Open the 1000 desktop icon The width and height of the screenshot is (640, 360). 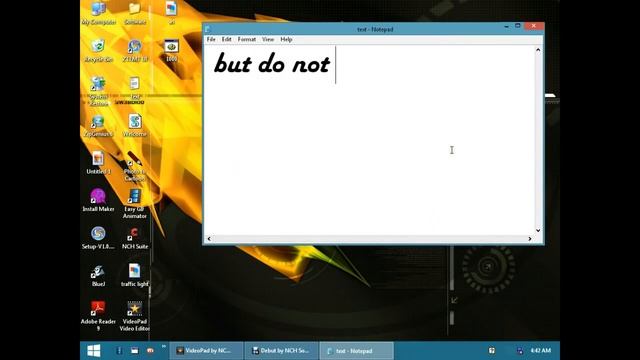pos(171,50)
